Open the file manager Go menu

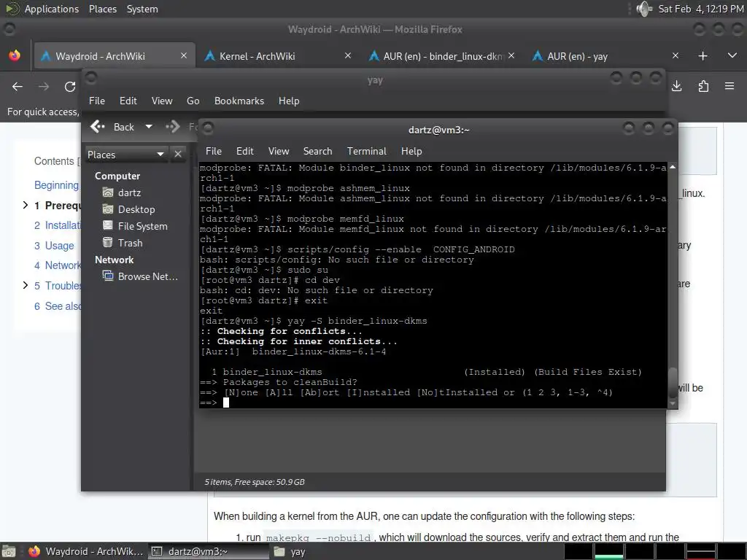pyautogui.click(x=193, y=101)
